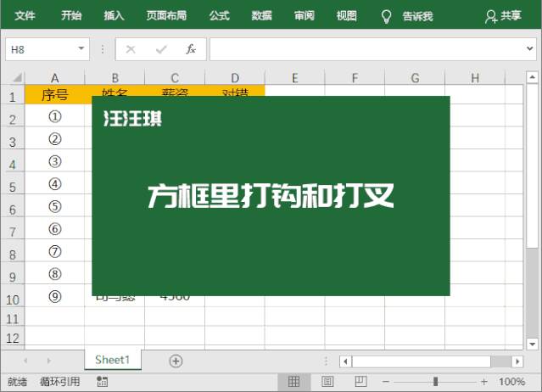
Task: Select the 页面布局 tab
Action: [166, 15]
